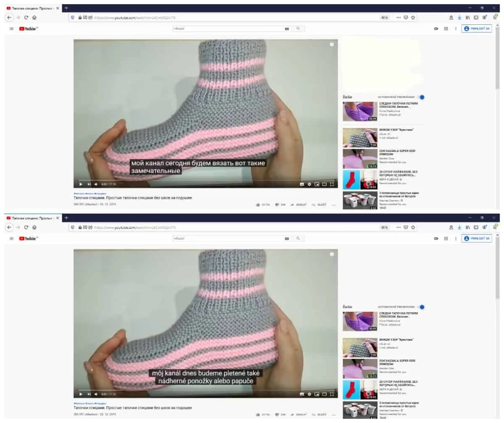The image size is (504, 423).
Task: Expand the sidebar with the hamburger icon
Action: click(11, 29)
